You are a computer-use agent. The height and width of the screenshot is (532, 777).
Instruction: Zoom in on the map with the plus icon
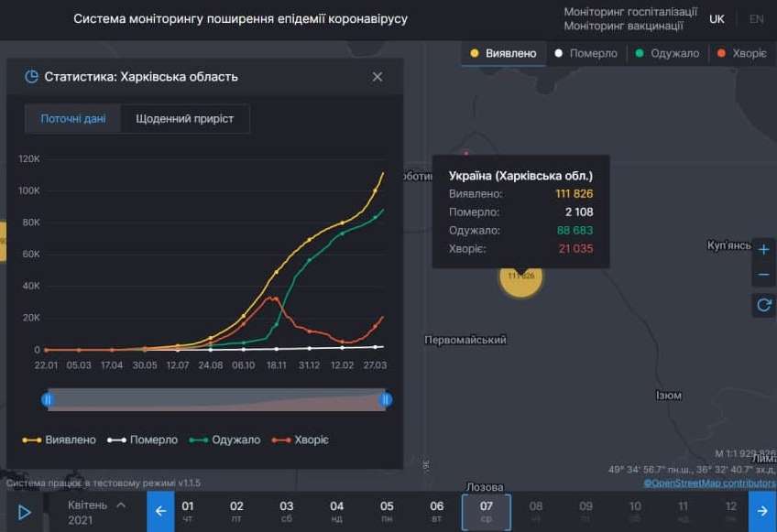[764, 248]
